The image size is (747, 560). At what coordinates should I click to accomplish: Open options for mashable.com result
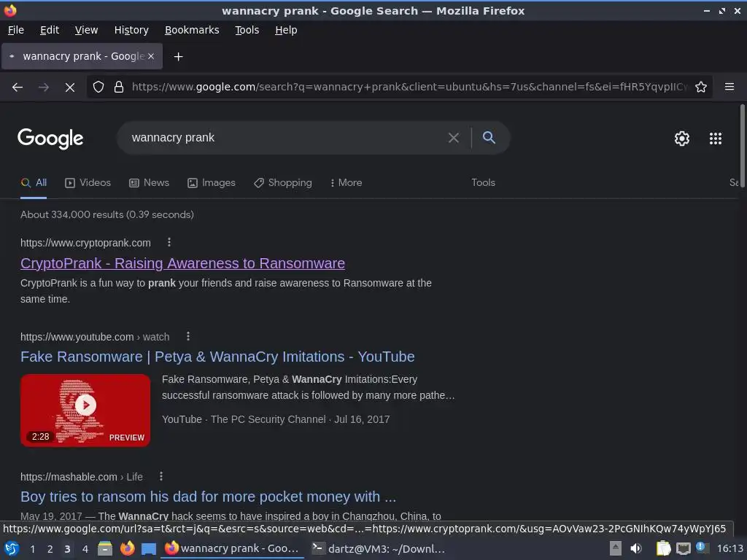161,476
